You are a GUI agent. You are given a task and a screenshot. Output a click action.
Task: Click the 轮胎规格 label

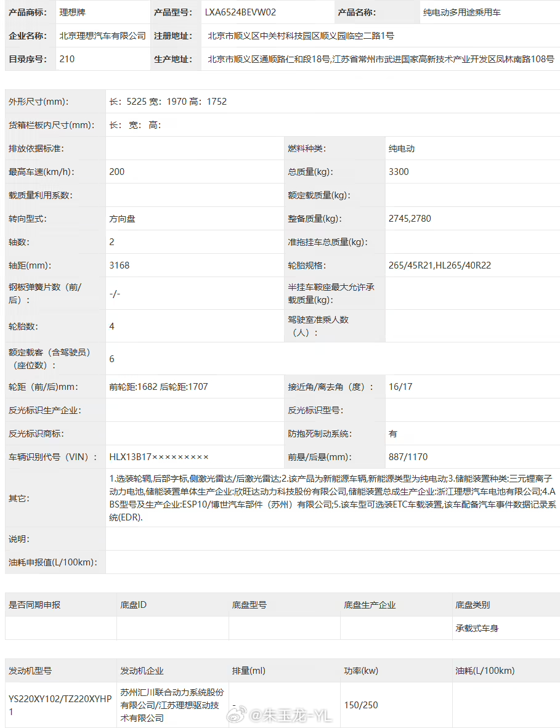click(x=307, y=265)
